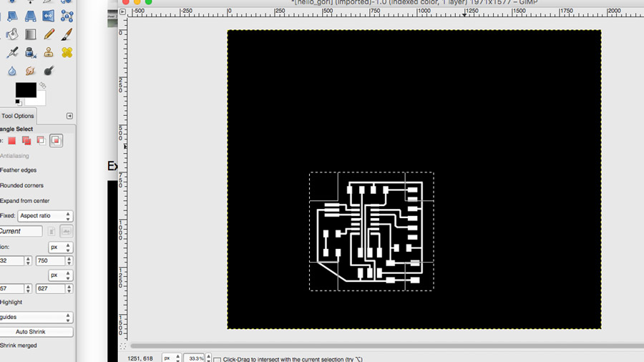Viewport: 644px width, 362px height.
Task: Select the Clone stamp tool
Action: pyautogui.click(x=49, y=52)
